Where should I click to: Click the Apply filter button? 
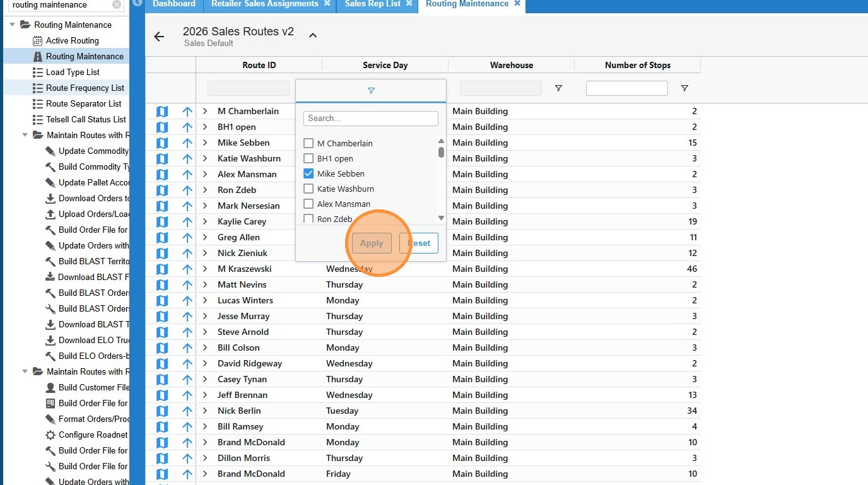pyautogui.click(x=372, y=243)
